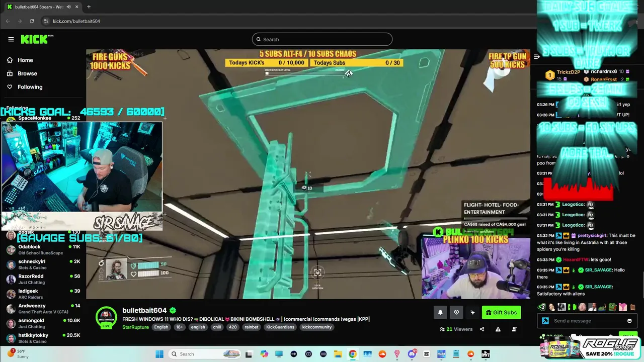Click bulletbait604 channel avatar with LIVE badge

(106, 318)
